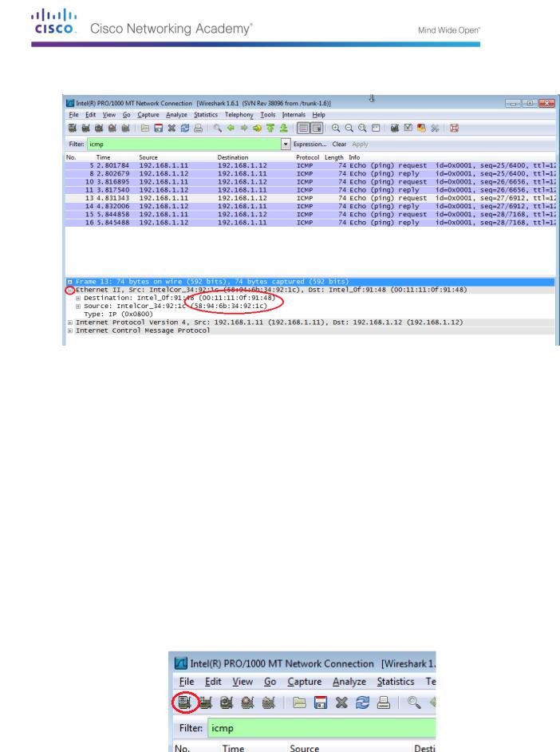
Task: Clear the display filter
Action: point(339,144)
